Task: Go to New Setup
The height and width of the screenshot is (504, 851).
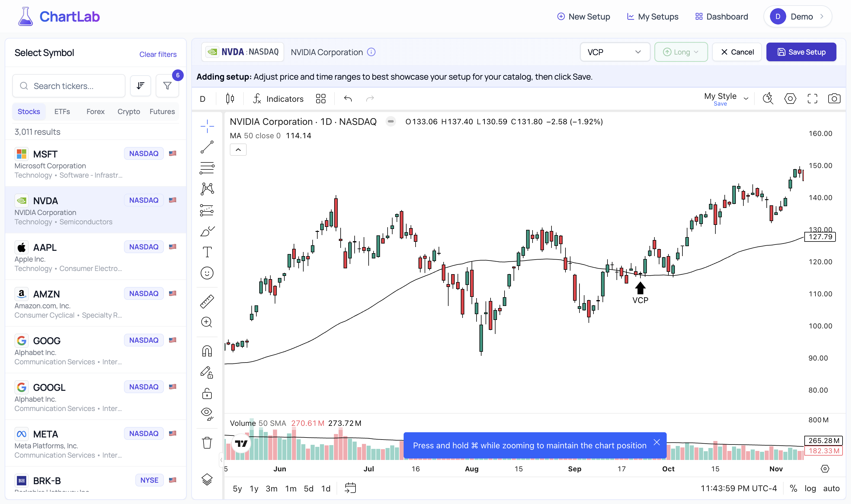Action: pyautogui.click(x=583, y=16)
